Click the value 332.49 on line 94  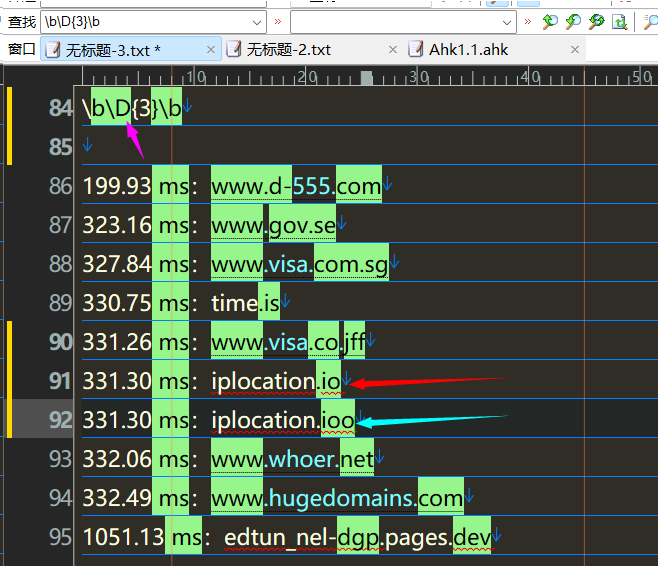(117, 498)
